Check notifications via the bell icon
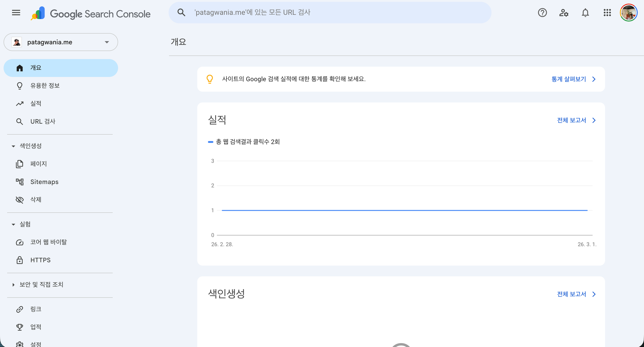 point(585,13)
